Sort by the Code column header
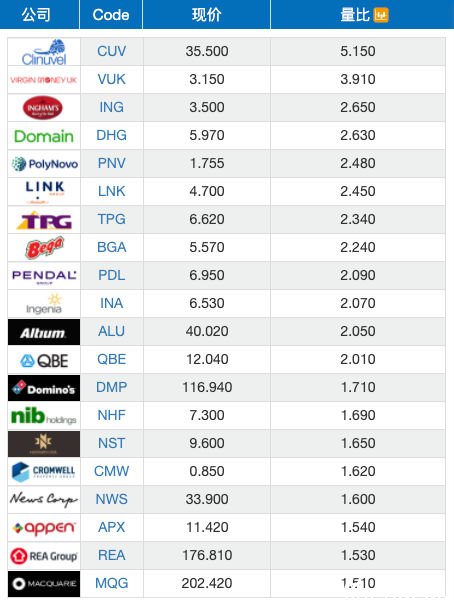Screen dimensions: 454x604 coord(111,15)
